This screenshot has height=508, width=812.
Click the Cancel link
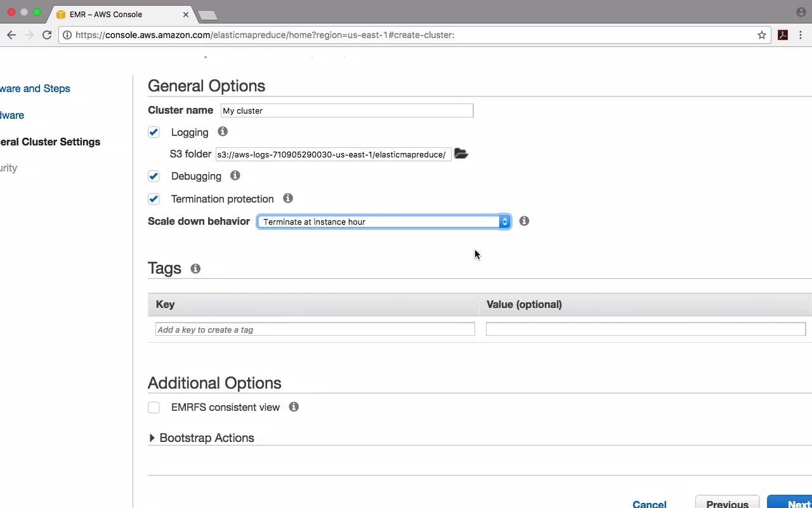tap(649, 504)
